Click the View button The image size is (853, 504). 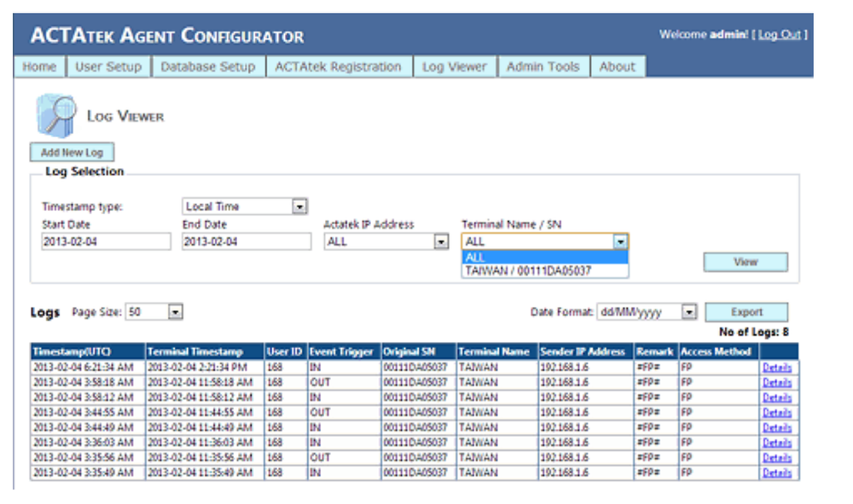(x=746, y=262)
